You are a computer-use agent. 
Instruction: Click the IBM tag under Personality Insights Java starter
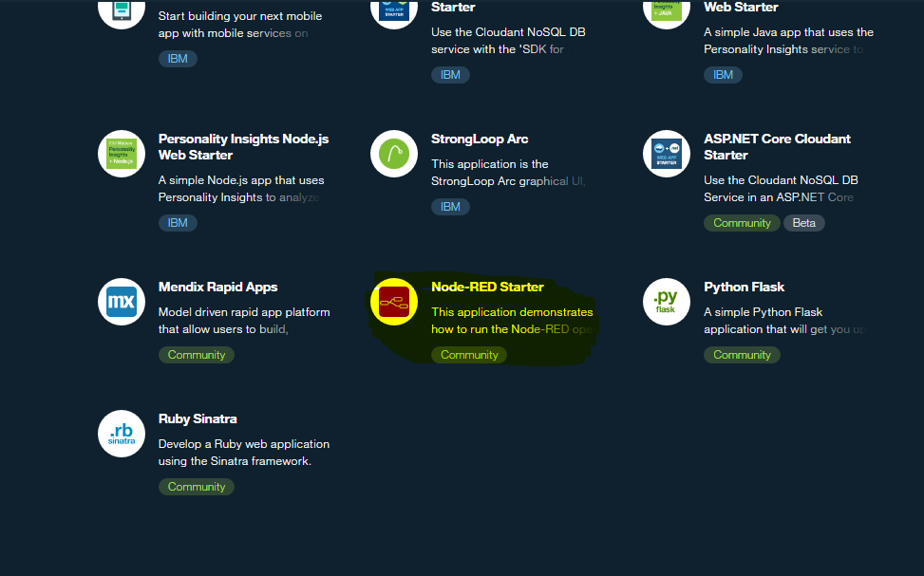[x=723, y=75]
